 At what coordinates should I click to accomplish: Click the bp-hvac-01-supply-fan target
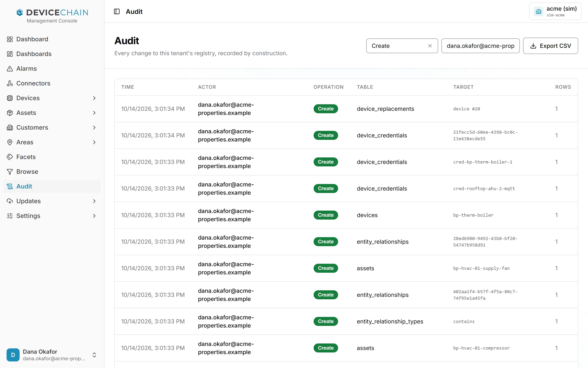tap(481, 268)
